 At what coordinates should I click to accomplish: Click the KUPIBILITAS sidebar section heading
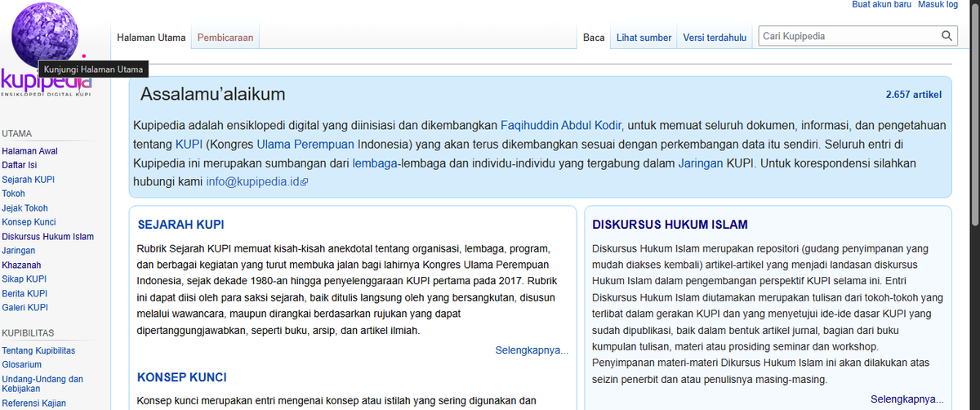point(28,333)
